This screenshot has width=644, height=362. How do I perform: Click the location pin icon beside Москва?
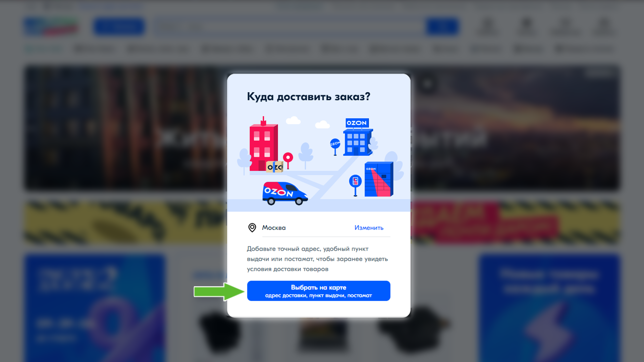(252, 228)
